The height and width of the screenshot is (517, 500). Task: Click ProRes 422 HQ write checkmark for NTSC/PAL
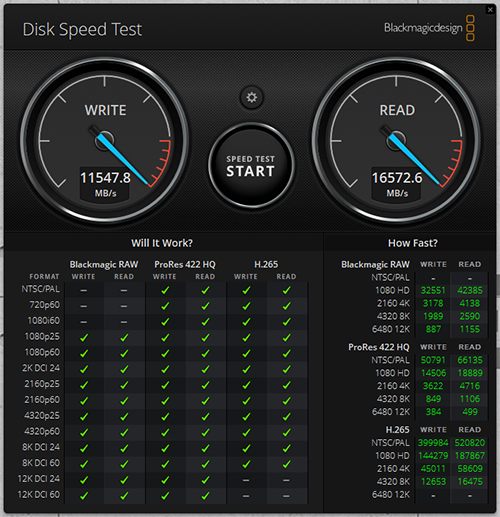165,290
